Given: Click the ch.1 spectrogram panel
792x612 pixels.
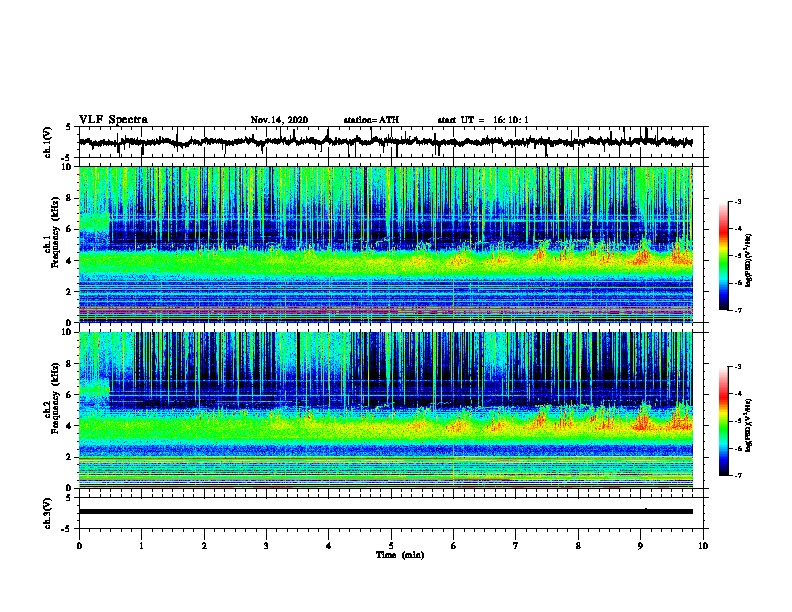Looking at the screenshot, I should point(386,244).
